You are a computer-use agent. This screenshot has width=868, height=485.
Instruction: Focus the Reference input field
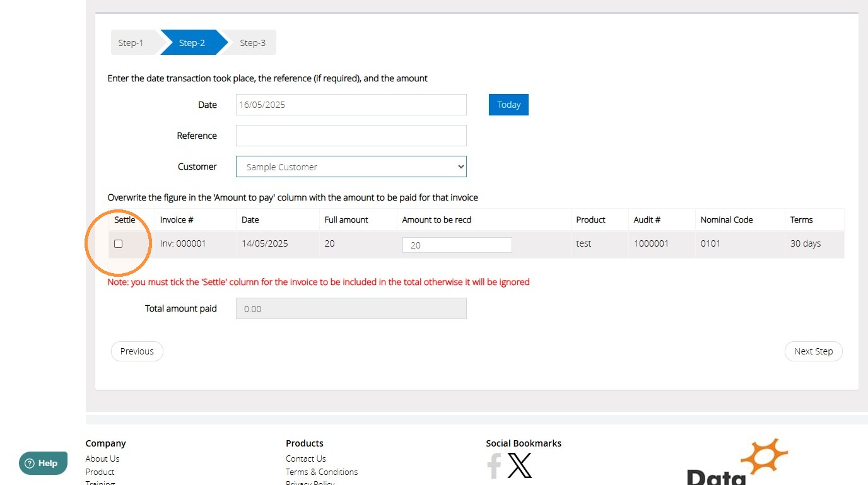[351, 136]
